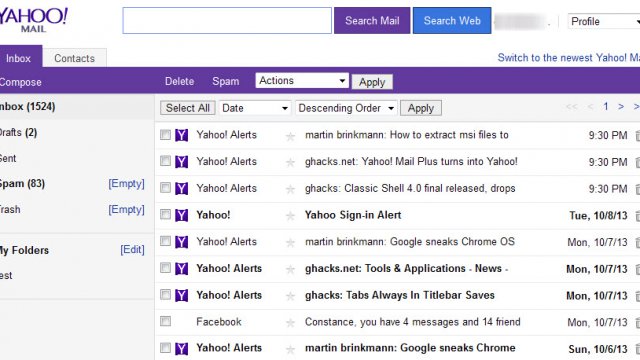Screen dimensions: 640x360
Task: Open the Actions dropdown
Action: pos(302,81)
